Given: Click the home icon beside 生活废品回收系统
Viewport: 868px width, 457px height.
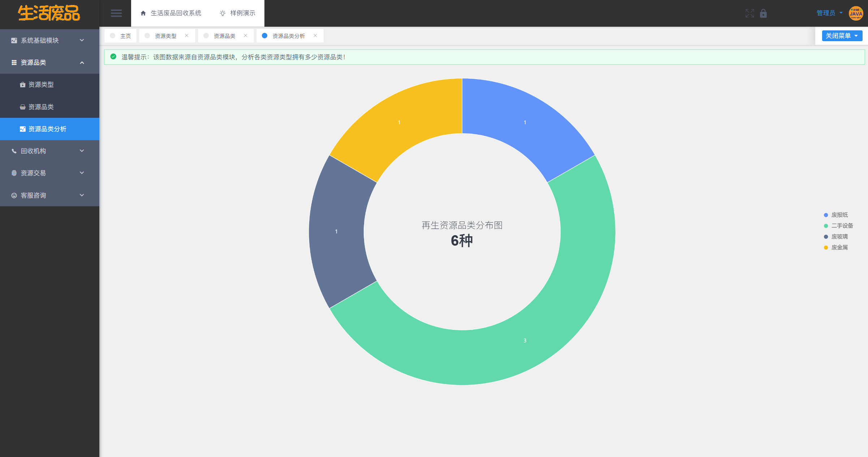Looking at the screenshot, I should tap(143, 13).
